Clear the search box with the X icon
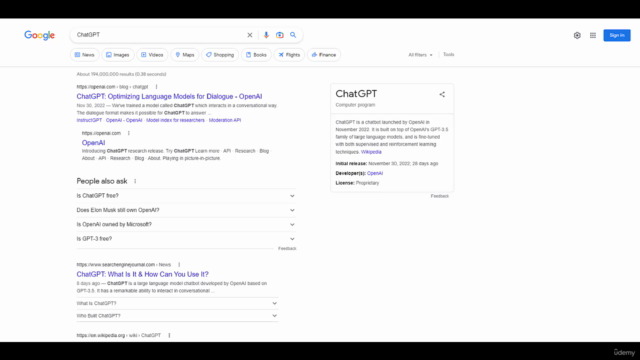 click(250, 35)
